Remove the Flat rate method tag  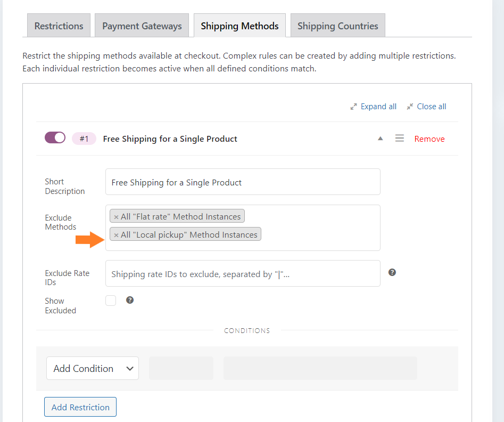pos(117,217)
